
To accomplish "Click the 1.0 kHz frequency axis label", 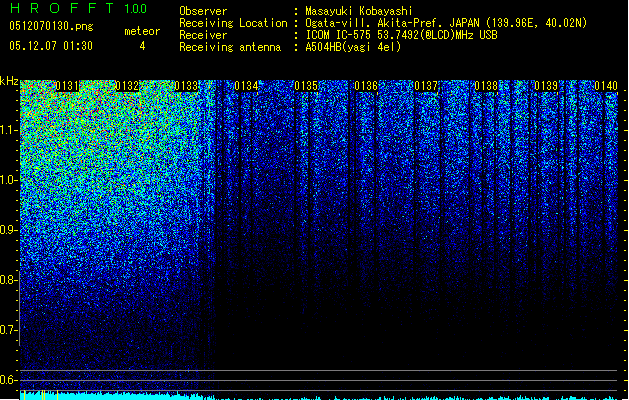I will 9,180.
